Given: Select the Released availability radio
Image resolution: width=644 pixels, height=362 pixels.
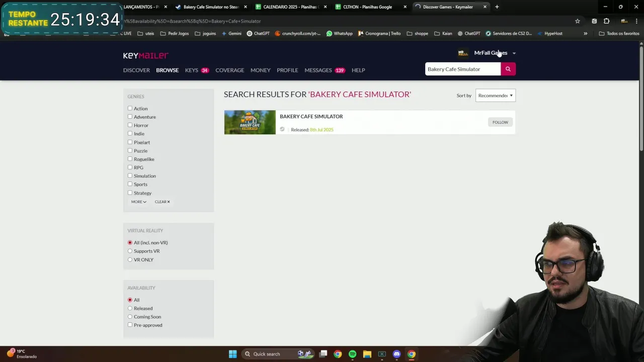Looking at the screenshot, I should pyautogui.click(x=130, y=308).
